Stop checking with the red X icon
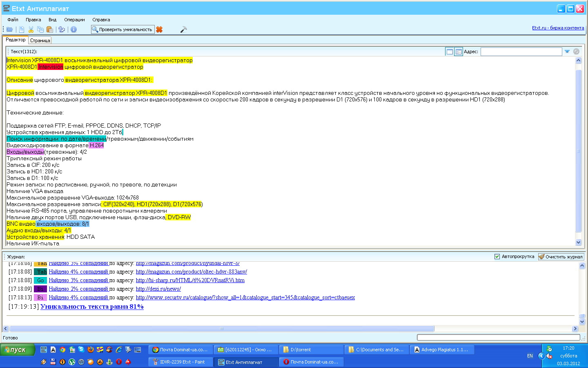The width and height of the screenshot is (588, 368). coord(159,29)
